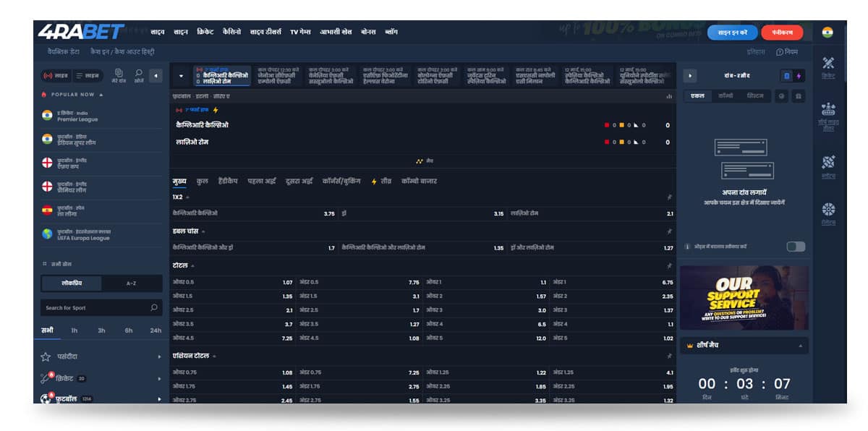Open the Our Support Service banner
The image size is (868, 431).
tap(744, 298)
